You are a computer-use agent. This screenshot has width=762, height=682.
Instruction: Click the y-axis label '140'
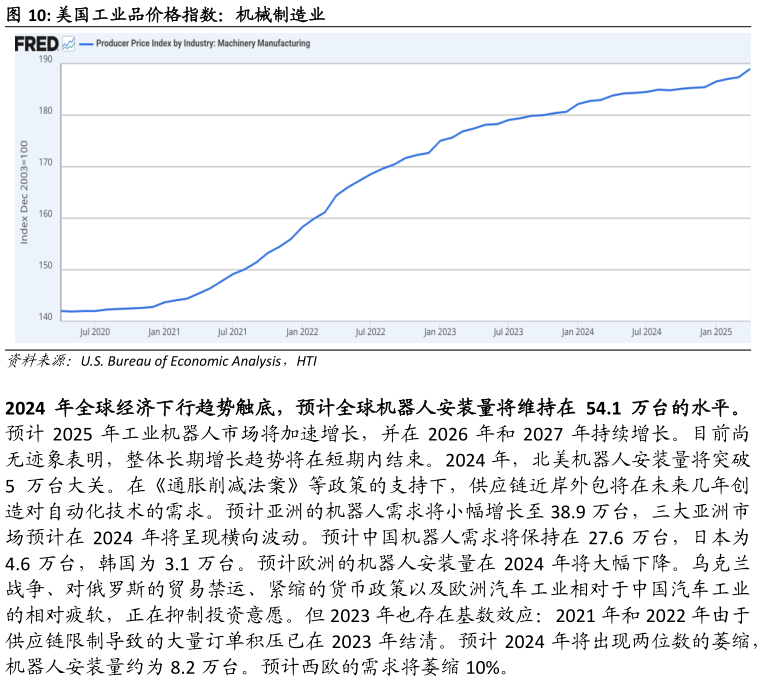coord(45,317)
